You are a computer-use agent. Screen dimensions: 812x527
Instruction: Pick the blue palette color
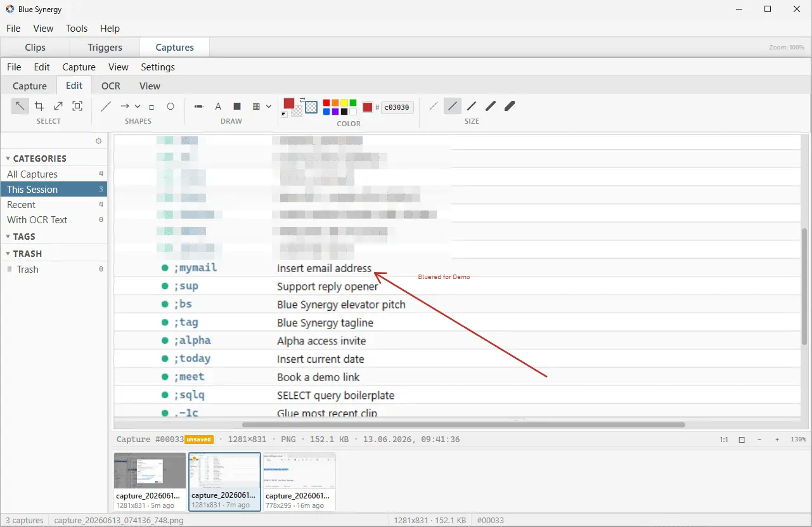[x=326, y=112]
